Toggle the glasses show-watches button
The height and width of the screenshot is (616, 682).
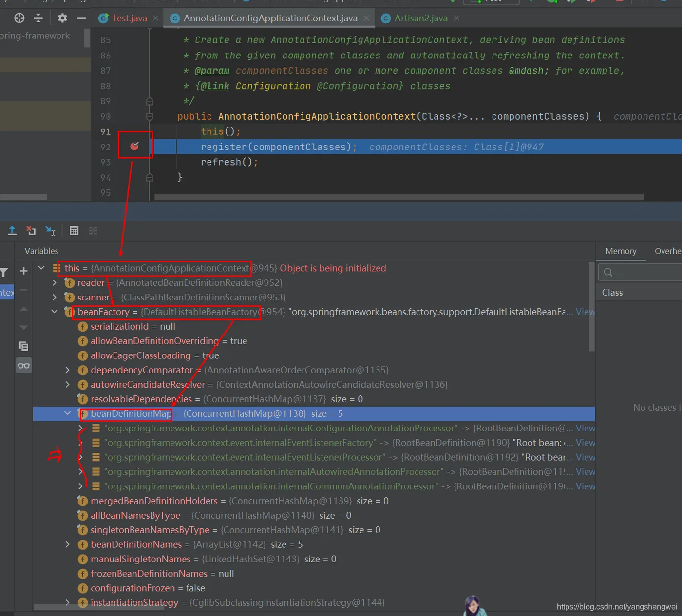(23, 366)
